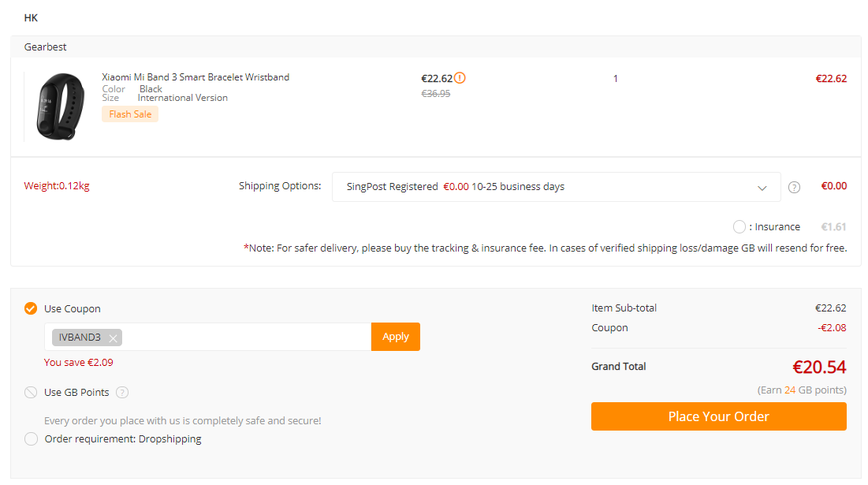Open the Xiaomi Mi Band 3 product link
868x485 pixels.
click(196, 77)
